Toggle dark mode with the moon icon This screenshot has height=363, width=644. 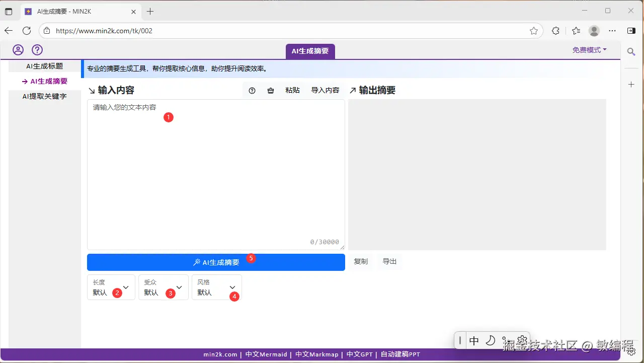point(490,340)
